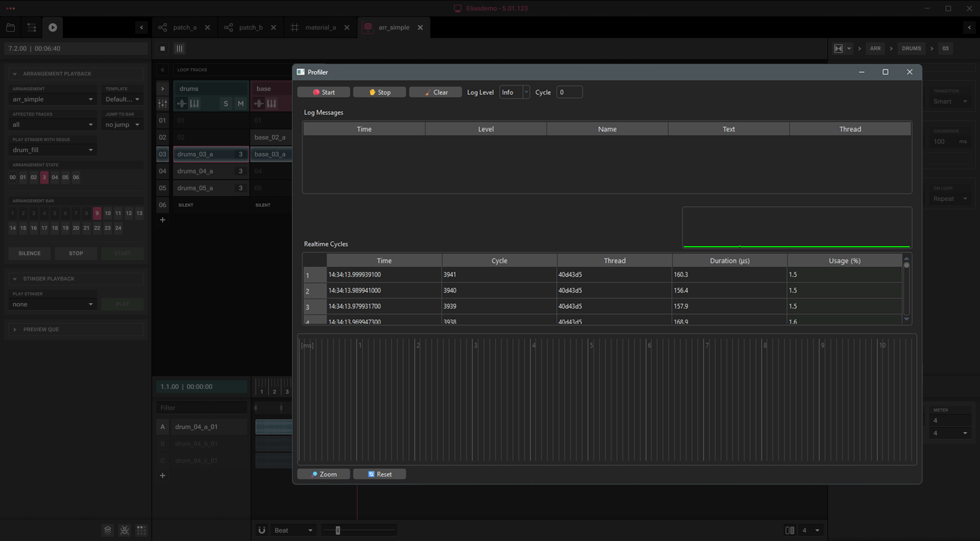This screenshot has width=980, height=541.
Task: Clear the Profiler log
Action: pyautogui.click(x=436, y=92)
